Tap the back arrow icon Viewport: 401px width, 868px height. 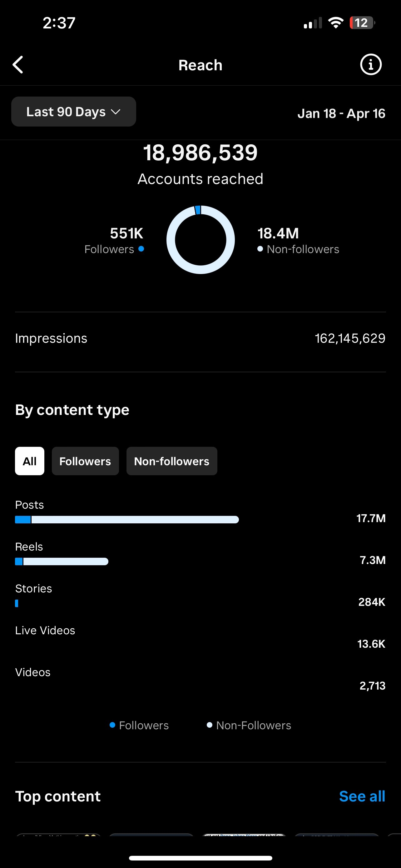18,65
